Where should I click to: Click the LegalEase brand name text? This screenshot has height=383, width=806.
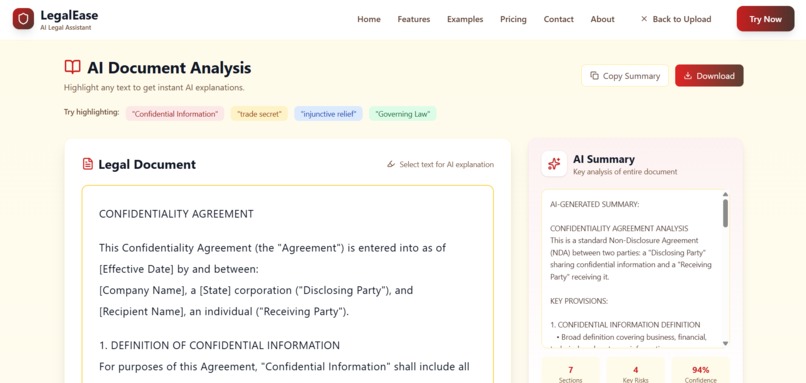69,15
